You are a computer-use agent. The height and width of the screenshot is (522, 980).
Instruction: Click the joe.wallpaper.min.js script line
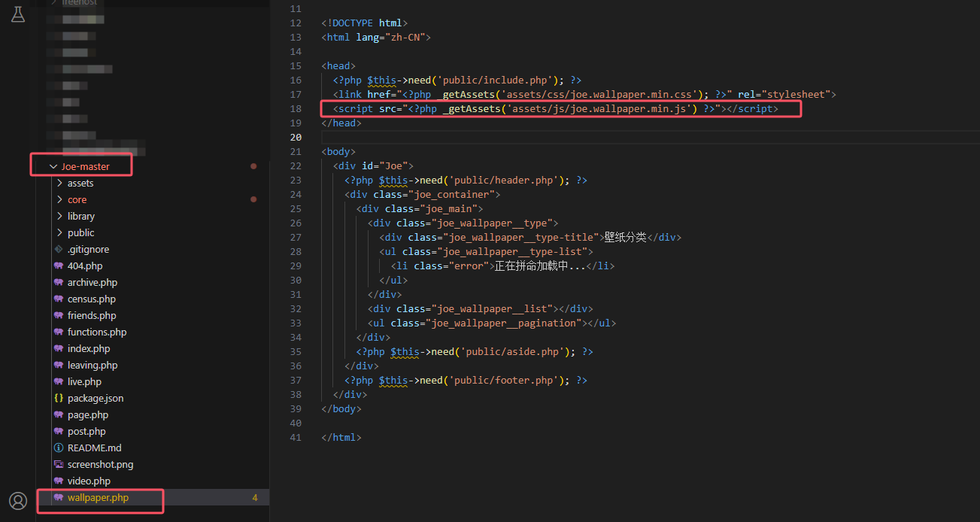(x=556, y=108)
